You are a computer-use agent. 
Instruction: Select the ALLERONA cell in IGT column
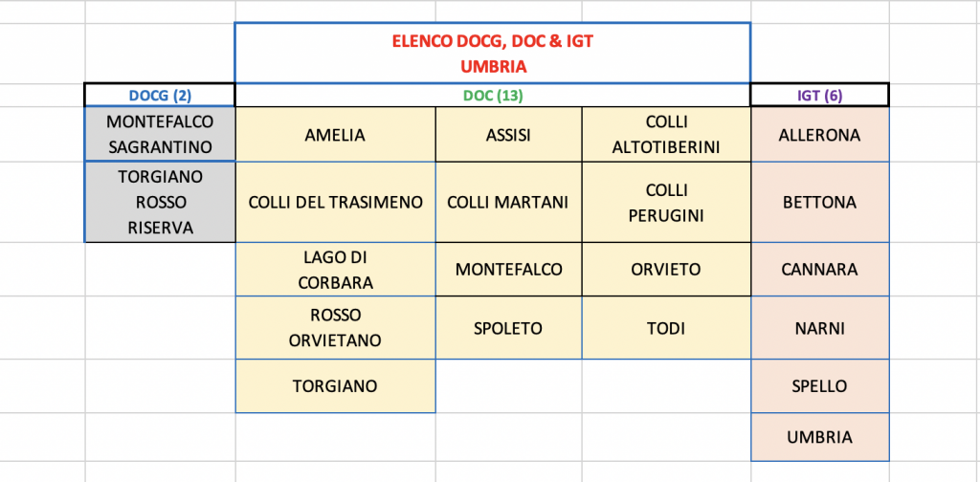point(819,134)
